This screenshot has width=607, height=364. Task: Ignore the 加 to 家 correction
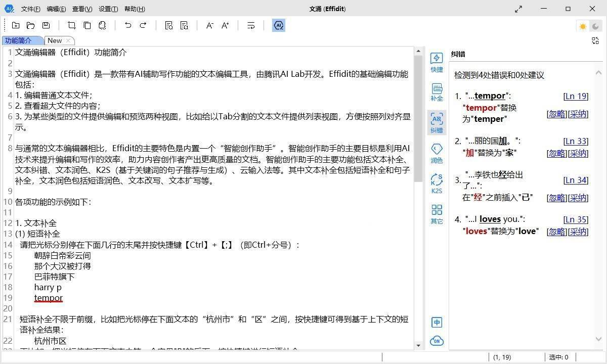tap(557, 153)
